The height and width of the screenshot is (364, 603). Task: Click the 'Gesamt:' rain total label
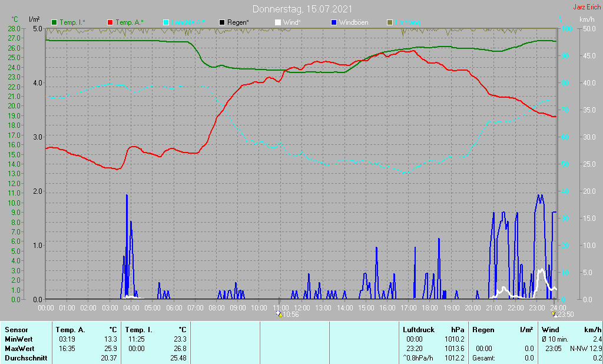(484, 358)
